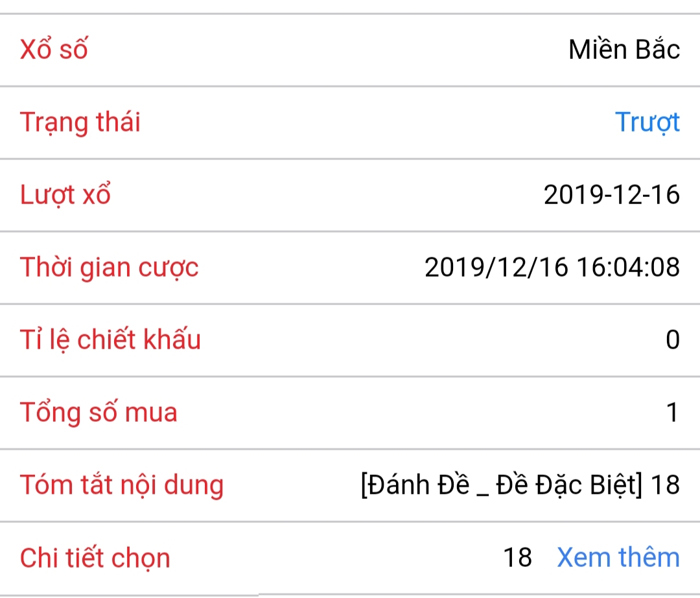This screenshot has height=598, width=700.
Task: Select the Trạng thái row label
Action: click(80, 122)
